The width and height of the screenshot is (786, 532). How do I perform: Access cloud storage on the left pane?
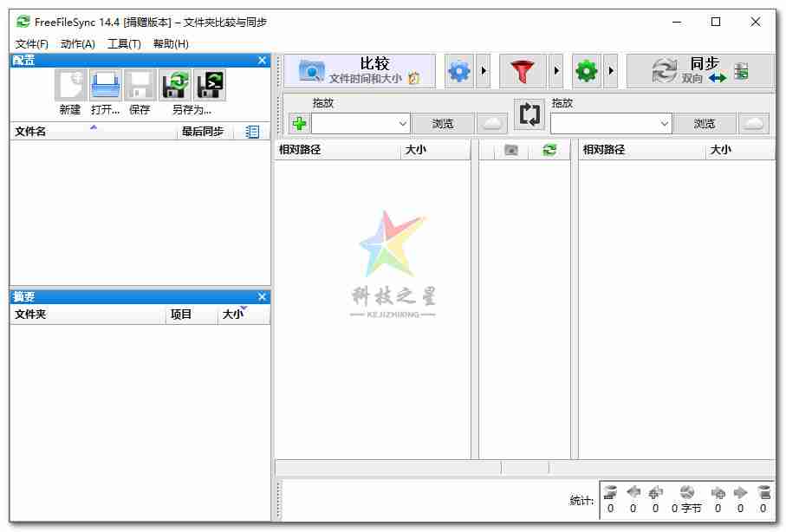[492, 123]
